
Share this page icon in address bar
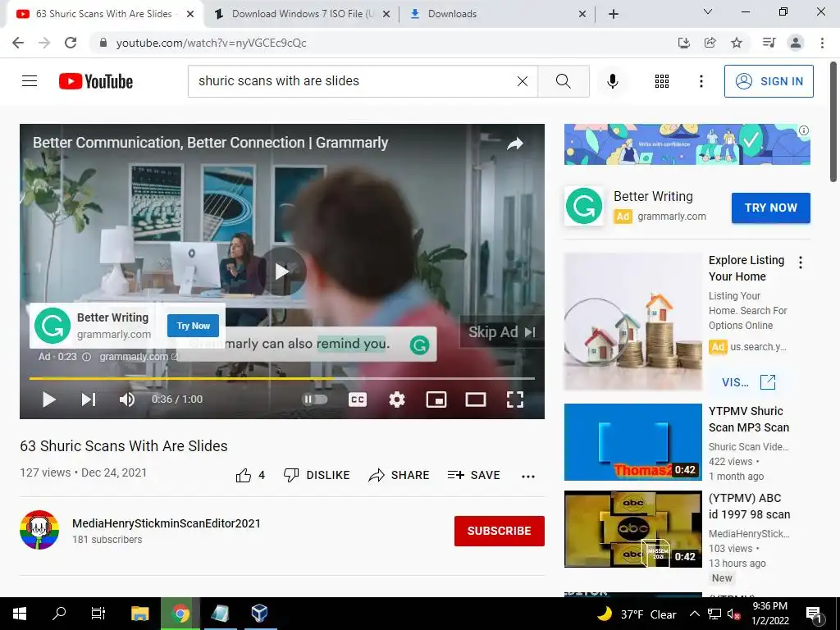pyautogui.click(x=710, y=43)
